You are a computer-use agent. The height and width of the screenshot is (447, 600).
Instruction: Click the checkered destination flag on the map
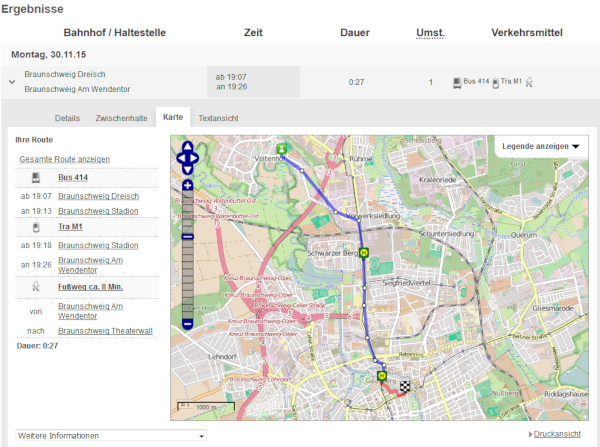tap(405, 385)
